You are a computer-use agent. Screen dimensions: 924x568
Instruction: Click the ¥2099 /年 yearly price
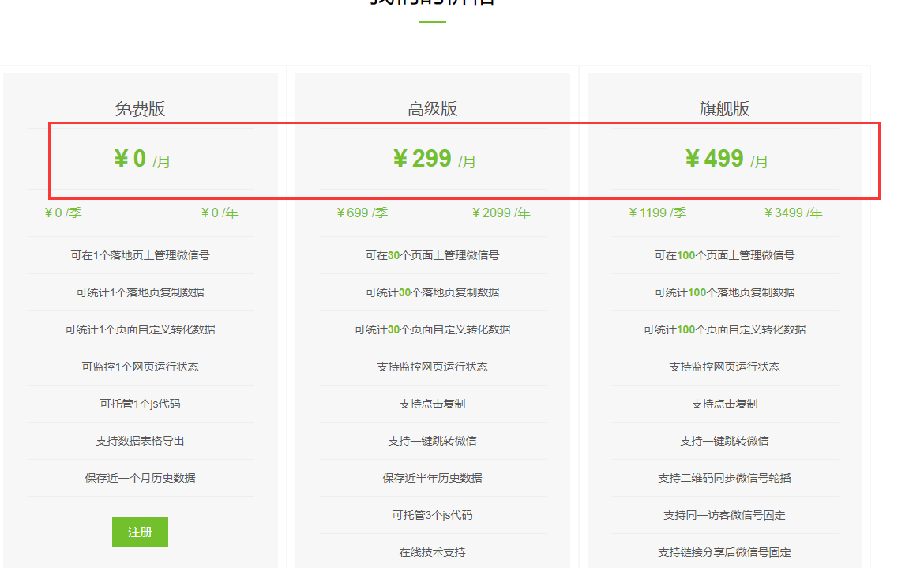coord(501,213)
